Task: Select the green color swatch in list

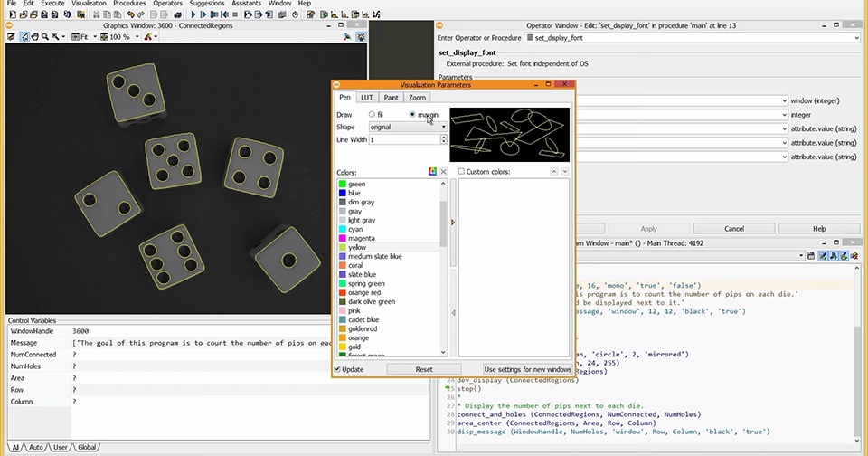Action: [x=342, y=184]
